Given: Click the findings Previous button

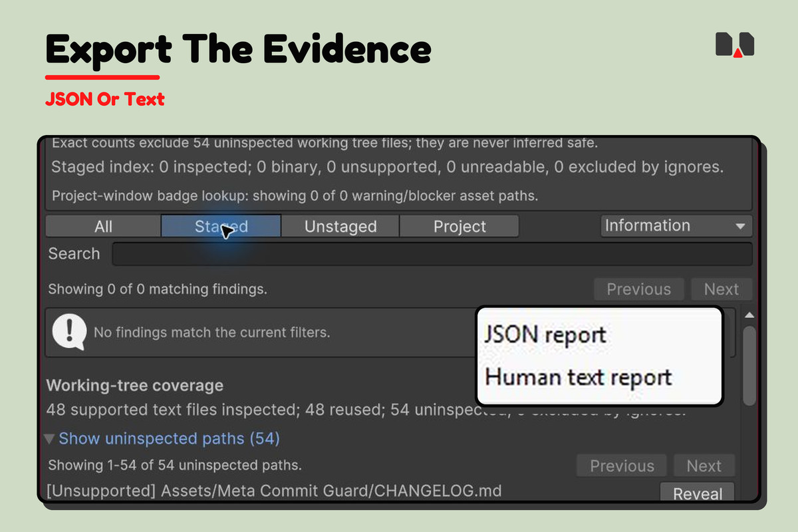Looking at the screenshot, I should click(638, 289).
